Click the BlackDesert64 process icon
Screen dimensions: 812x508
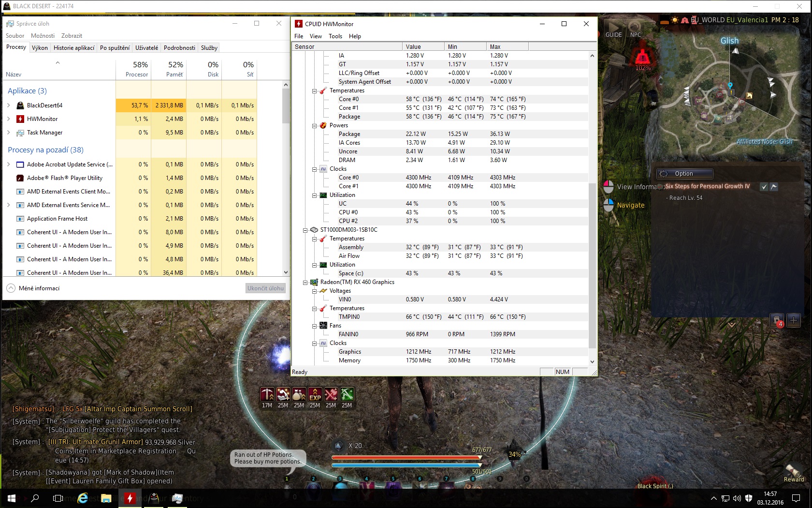click(20, 105)
